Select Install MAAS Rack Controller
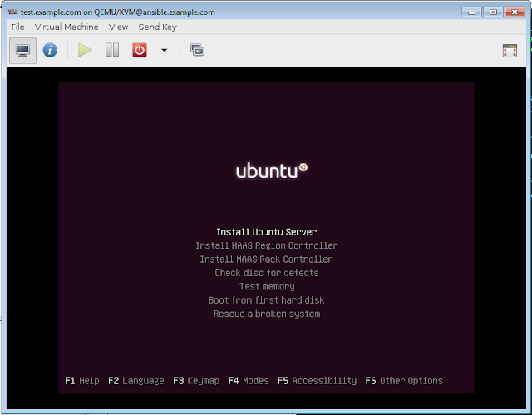The height and width of the screenshot is (415, 532). click(x=266, y=259)
